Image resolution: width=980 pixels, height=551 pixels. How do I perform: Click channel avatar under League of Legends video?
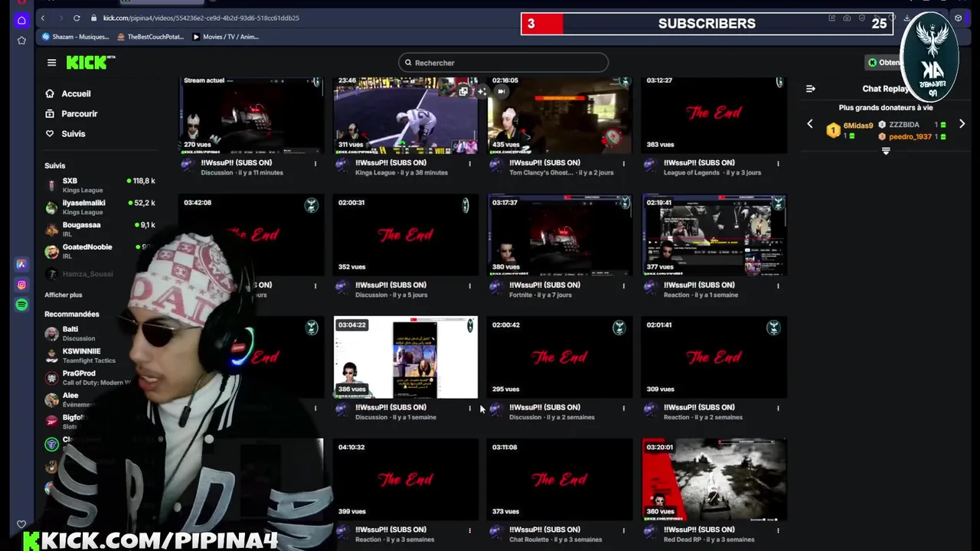(x=650, y=166)
